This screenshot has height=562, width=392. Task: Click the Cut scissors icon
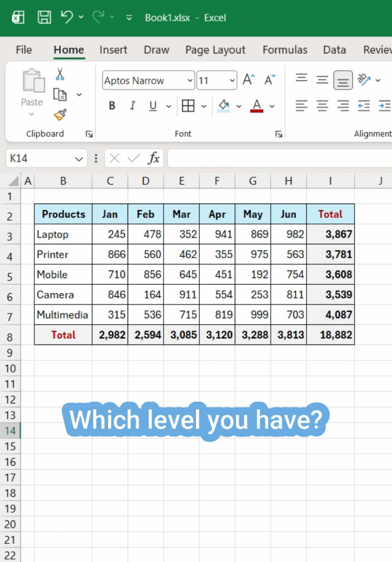tap(60, 74)
